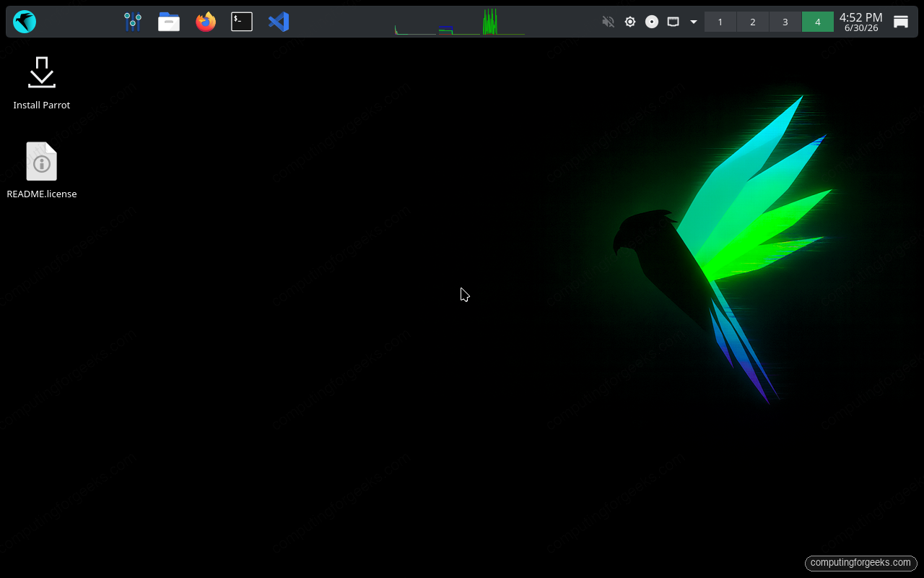
Task: Switch to virtual desktop 2
Action: 753,22
